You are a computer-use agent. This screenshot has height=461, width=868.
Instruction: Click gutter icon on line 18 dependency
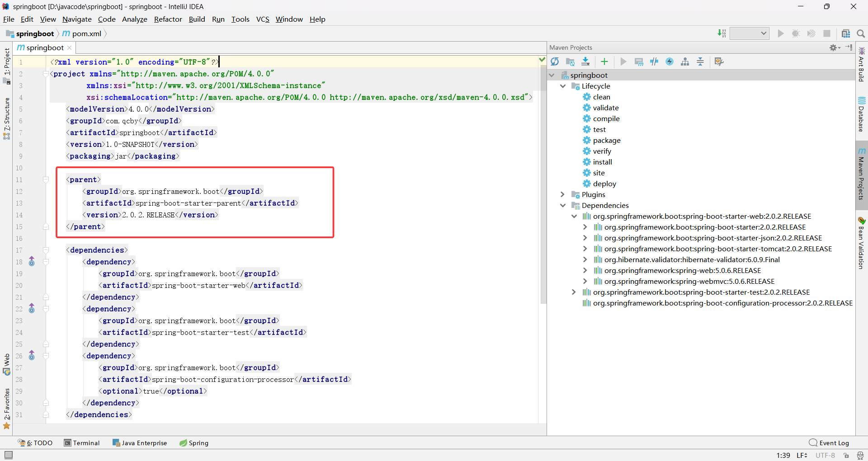click(32, 261)
